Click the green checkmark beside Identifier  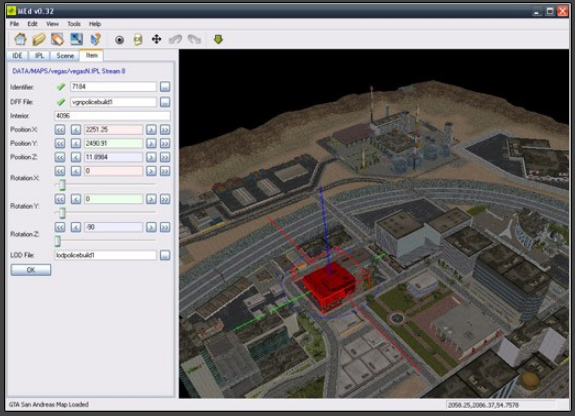(61, 87)
